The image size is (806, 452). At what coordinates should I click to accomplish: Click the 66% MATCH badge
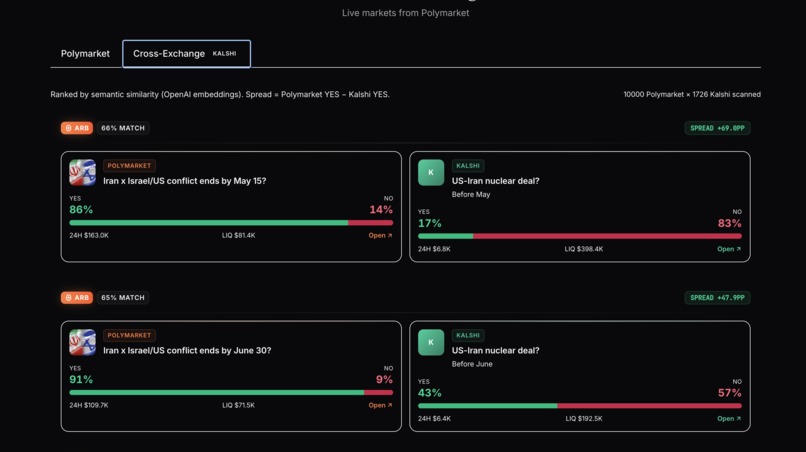click(123, 128)
